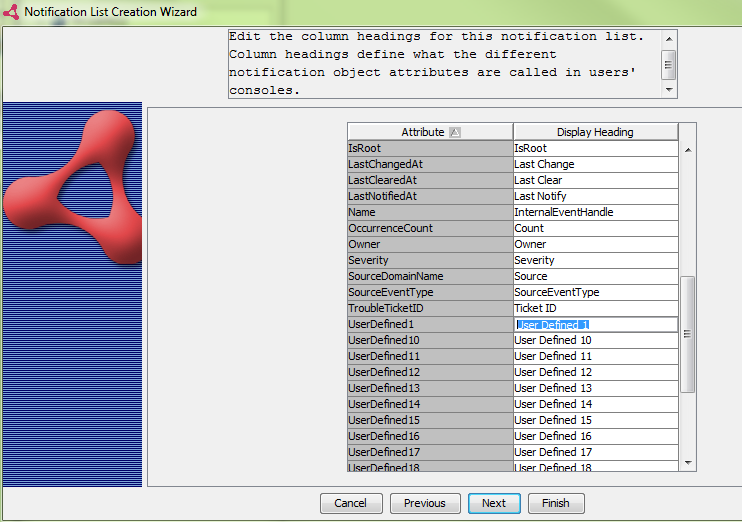Click the 'UserDefined17' attribute cell
The height and width of the screenshot is (522, 742).
430,452
